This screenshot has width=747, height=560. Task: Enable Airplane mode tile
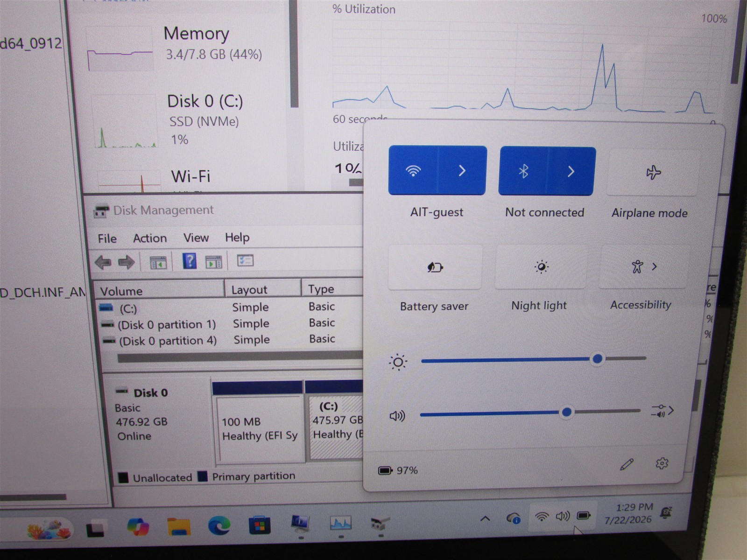tap(653, 172)
